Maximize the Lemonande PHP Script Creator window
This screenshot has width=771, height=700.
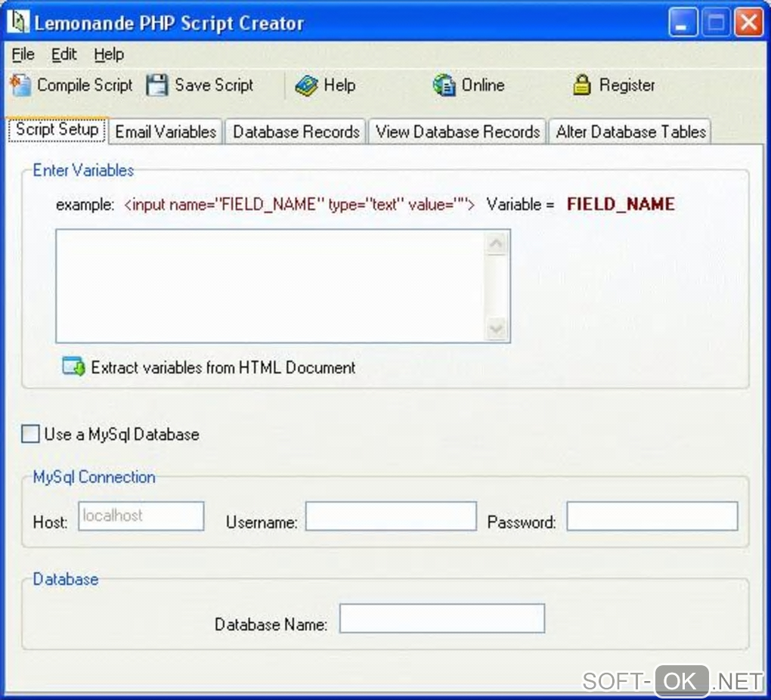(715, 23)
